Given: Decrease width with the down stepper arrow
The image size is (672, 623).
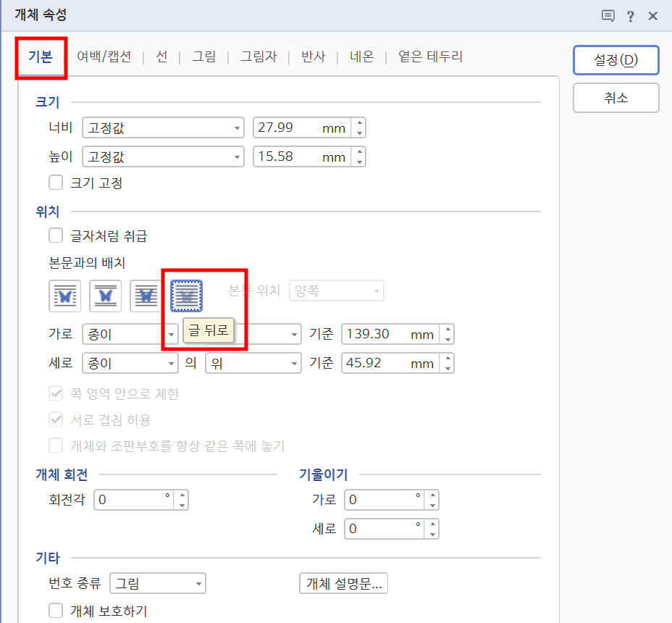Looking at the screenshot, I should tap(359, 133).
